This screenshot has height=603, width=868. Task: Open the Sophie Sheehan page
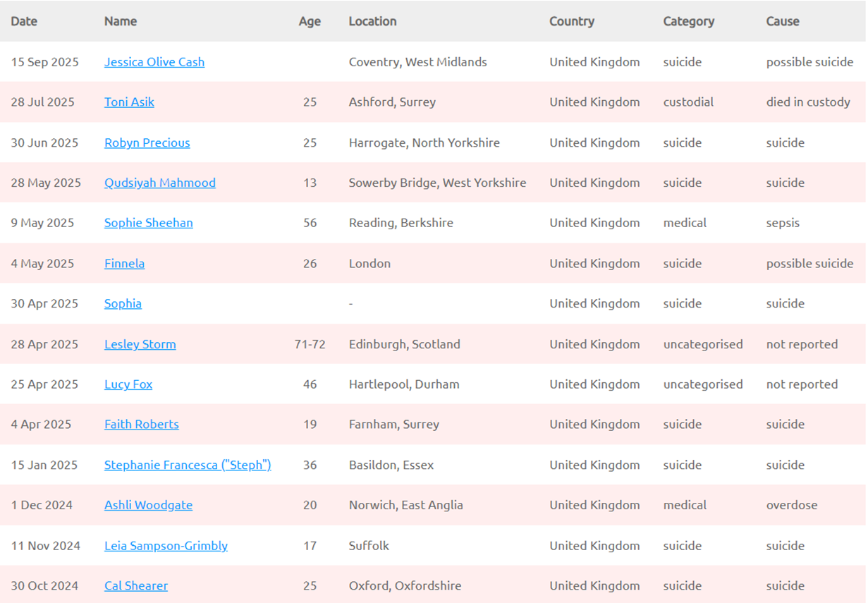pyautogui.click(x=148, y=223)
